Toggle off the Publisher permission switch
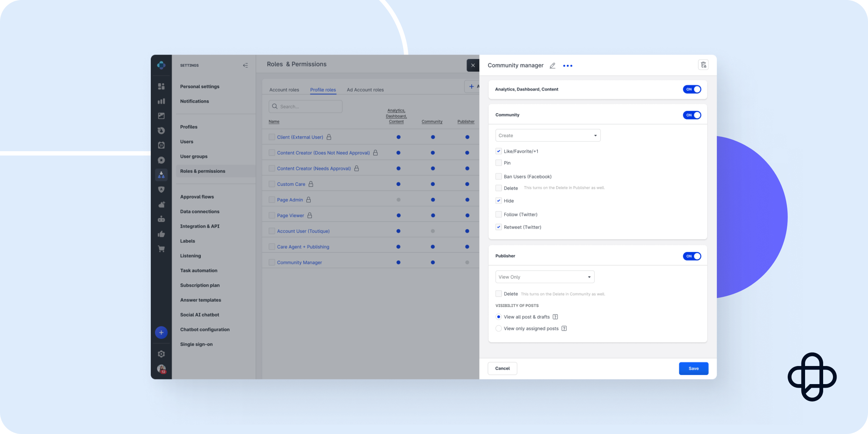Screen dimensions: 868x434 (692, 256)
